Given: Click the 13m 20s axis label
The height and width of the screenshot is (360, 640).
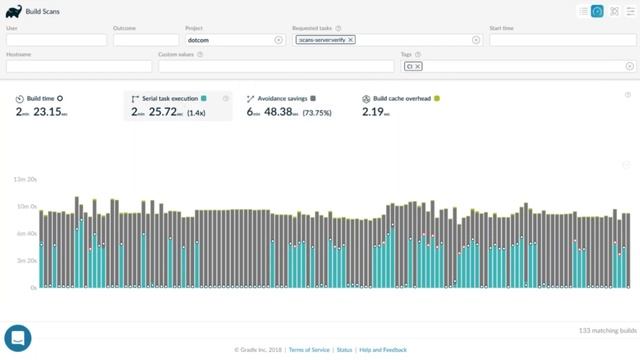Looking at the screenshot, I should pyautogui.click(x=25, y=179).
